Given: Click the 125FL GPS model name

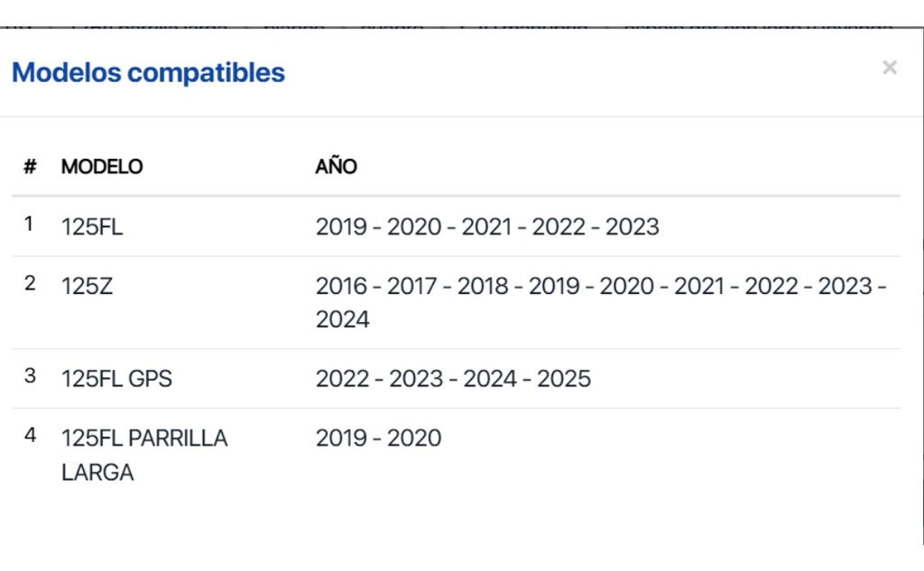Looking at the screenshot, I should 116,379.
